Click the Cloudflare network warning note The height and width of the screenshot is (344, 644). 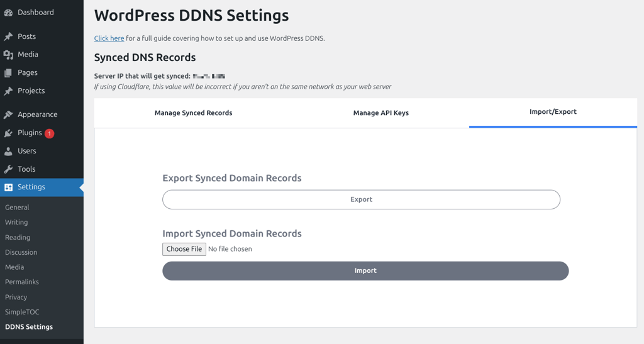click(243, 87)
